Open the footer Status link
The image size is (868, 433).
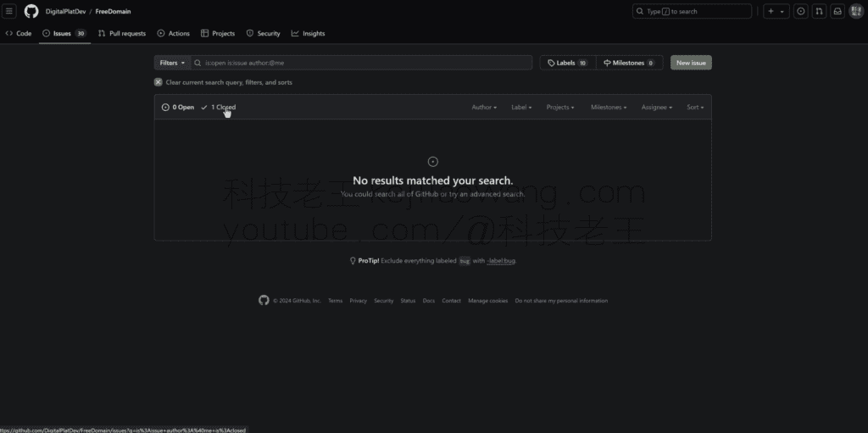pyautogui.click(x=408, y=301)
